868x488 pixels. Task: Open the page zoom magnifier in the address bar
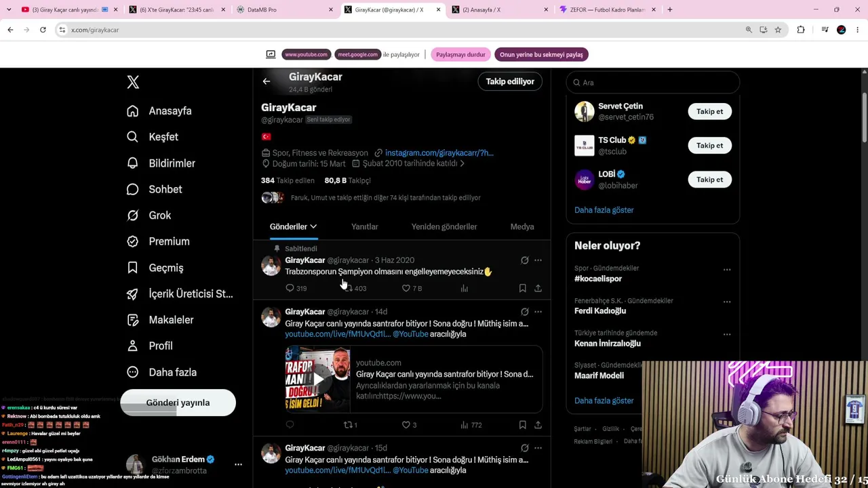(x=749, y=30)
